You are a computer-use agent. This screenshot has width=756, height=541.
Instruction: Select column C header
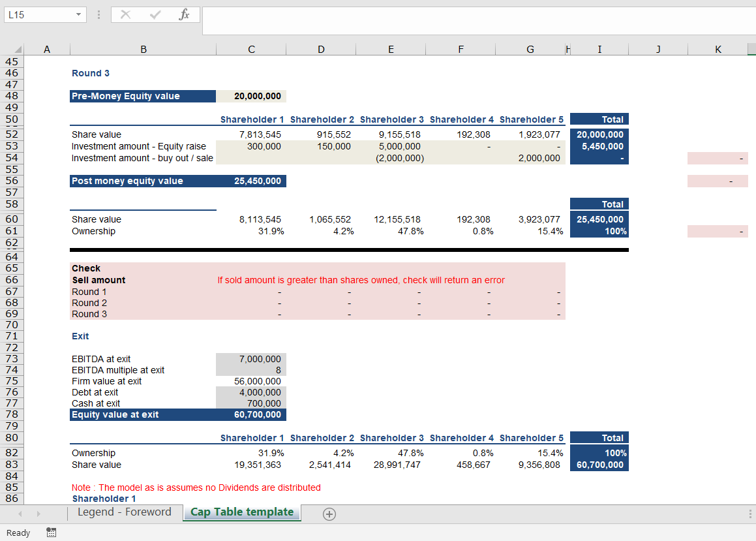pos(251,49)
